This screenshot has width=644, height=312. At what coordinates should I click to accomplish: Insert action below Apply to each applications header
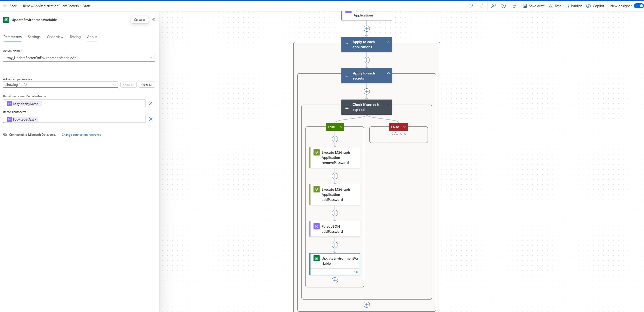pos(367,60)
